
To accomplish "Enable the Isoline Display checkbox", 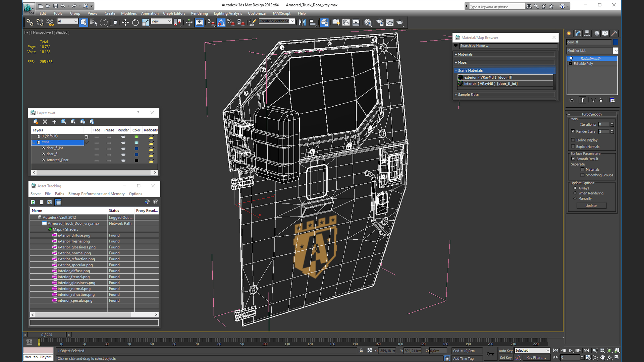I will coord(573,140).
